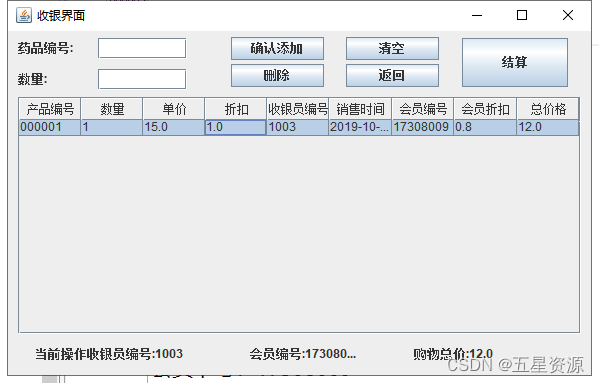This screenshot has width=599, height=383.
Task: Select the 数量 column header in the table
Action: coord(112,109)
